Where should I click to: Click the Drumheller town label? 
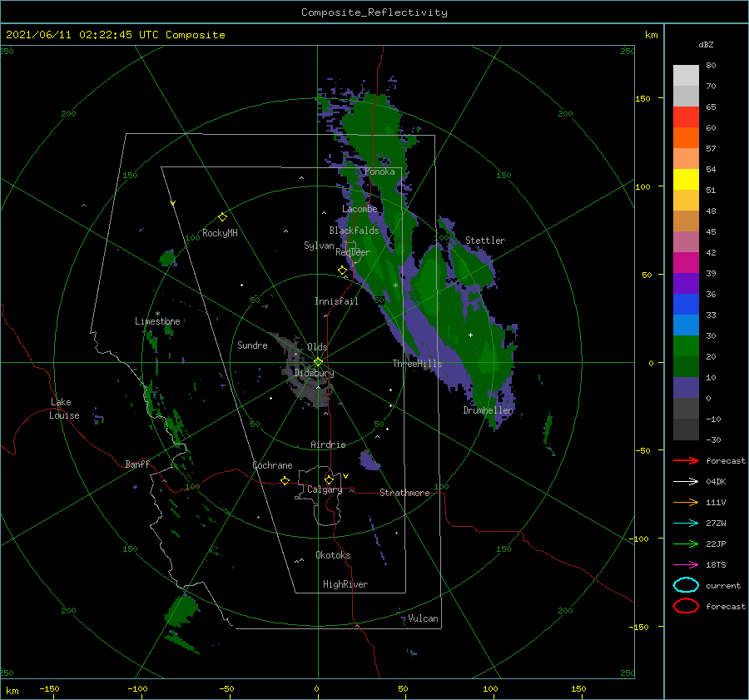[489, 410]
